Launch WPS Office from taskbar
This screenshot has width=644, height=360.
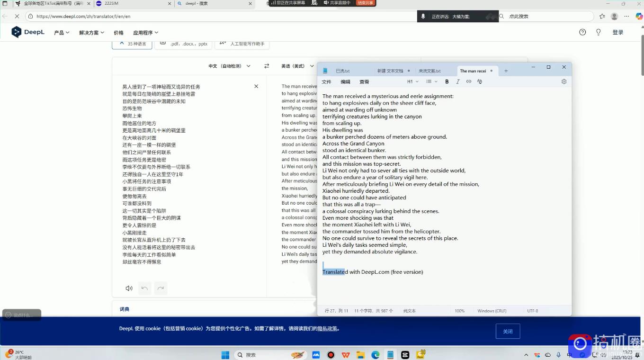point(346,355)
